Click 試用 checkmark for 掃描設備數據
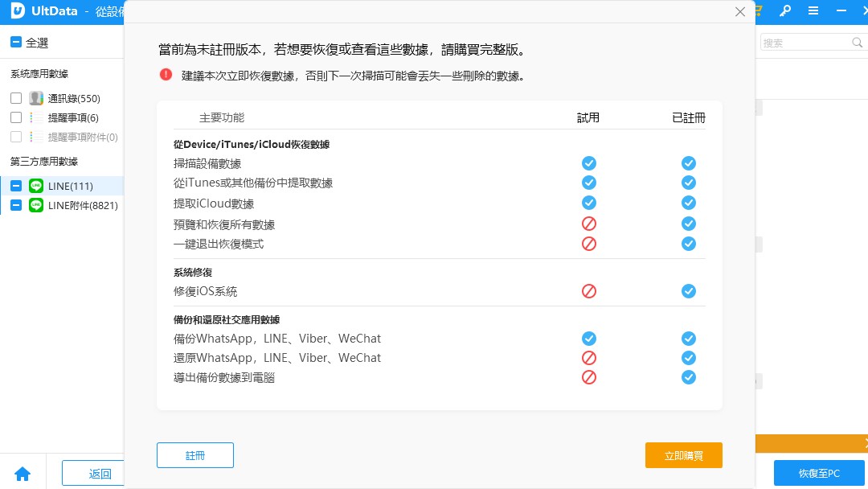Viewport: 868px width, 489px height. [589, 163]
